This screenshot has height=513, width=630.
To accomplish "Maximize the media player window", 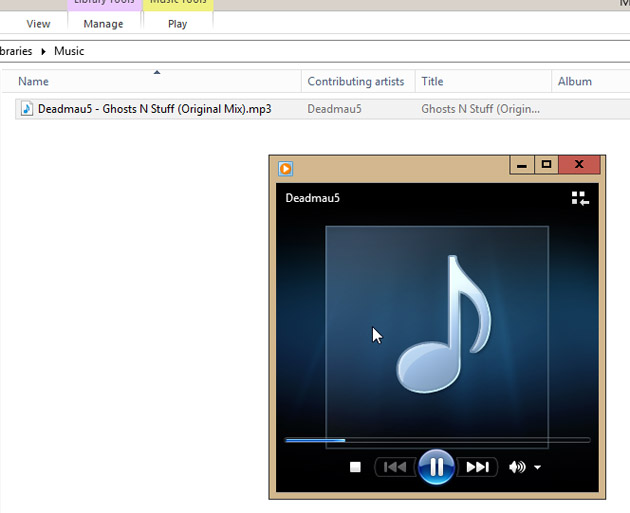I will 546,165.
